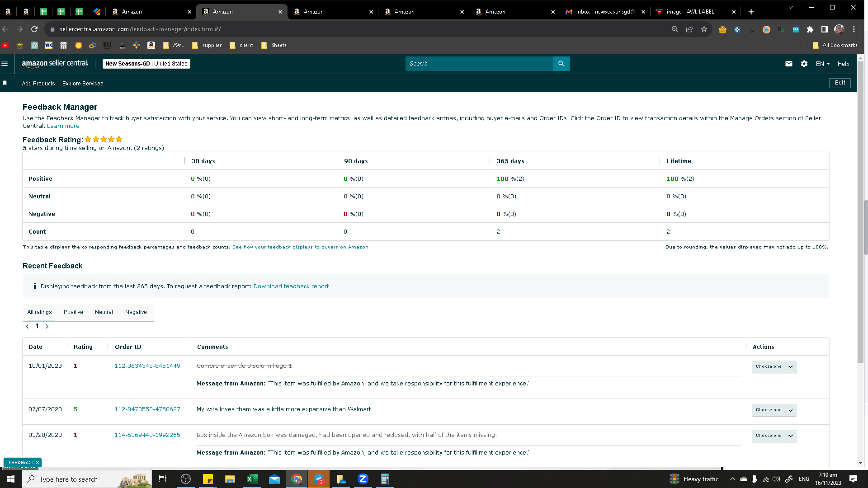The image size is (868, 488).
Task: Open the Chrome three-dot menu
Action: coord(854,29)
